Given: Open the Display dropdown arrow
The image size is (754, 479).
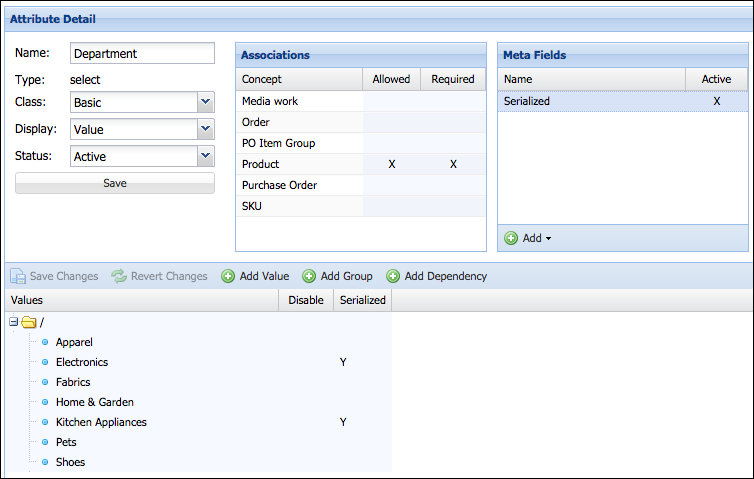Looking at the screenshot, I should coord(205,129).
